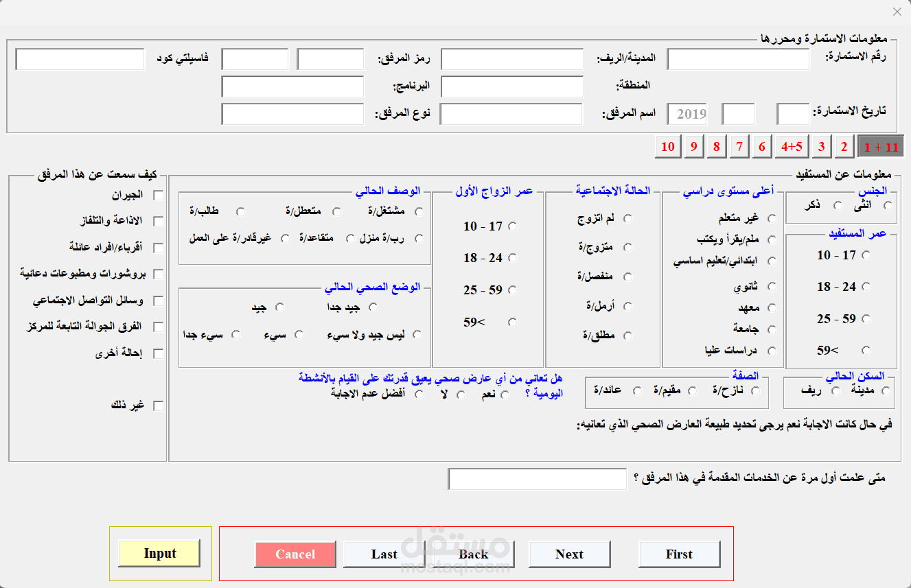
Task: Select متزوج/ة marital status
Action: 627,247
